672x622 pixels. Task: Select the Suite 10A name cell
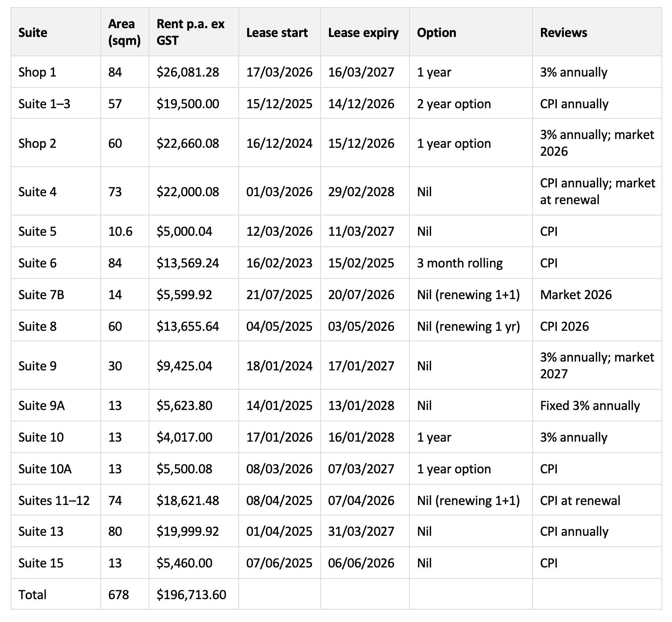45,469
